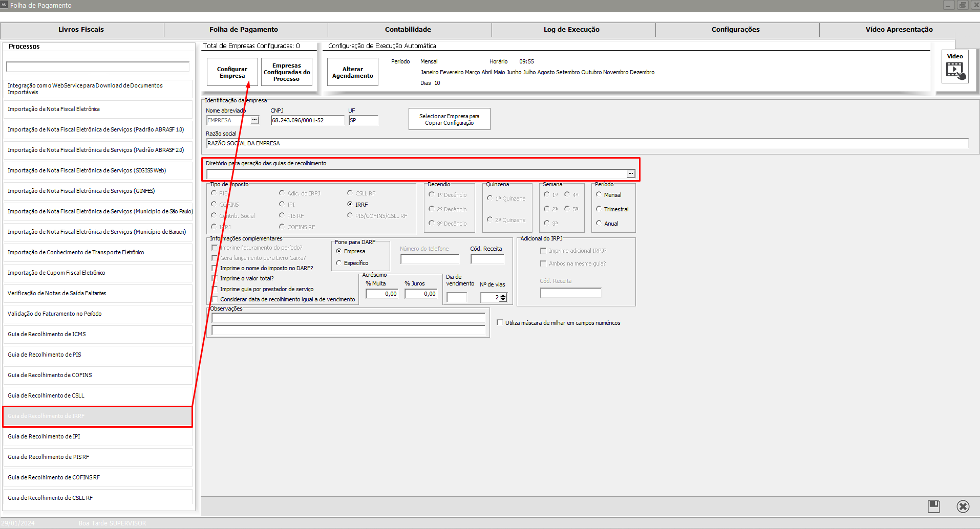Select Guia de Recolhimento de COFINS RF
The height and width of the screenshot is (529, 980).
coord(98,477)
